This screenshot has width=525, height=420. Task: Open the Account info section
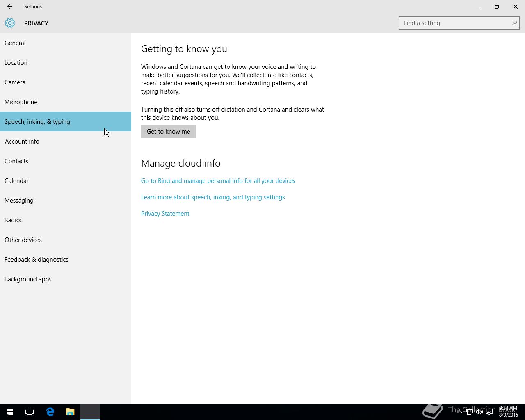coord(66,141)
